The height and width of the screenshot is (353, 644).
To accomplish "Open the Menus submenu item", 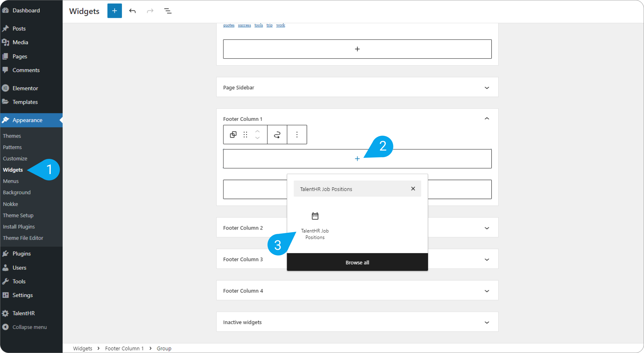I will click(x=11, y=181).
